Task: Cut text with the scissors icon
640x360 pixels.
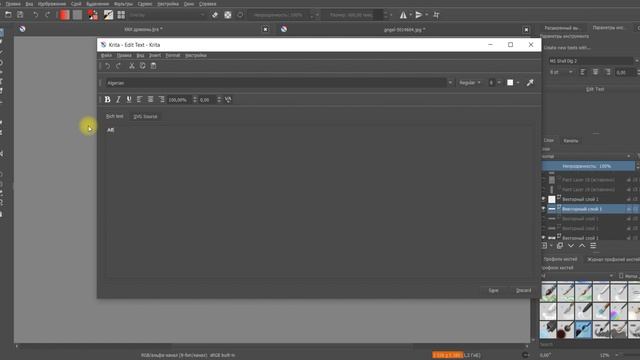Action: tap(132, 66)
